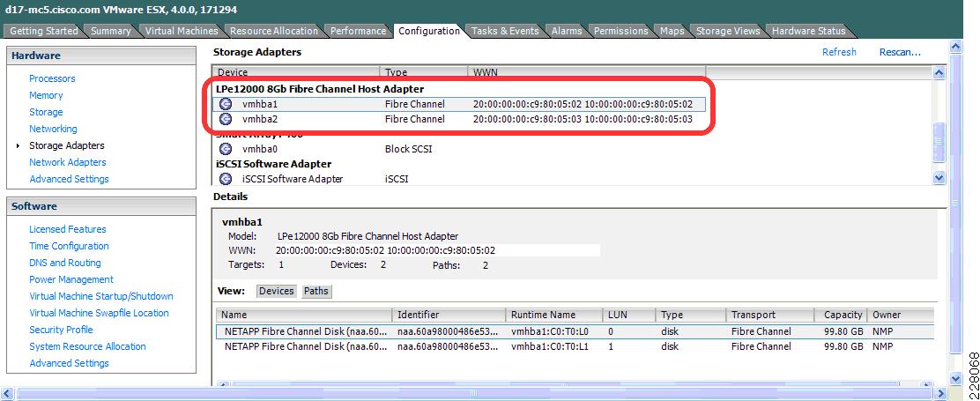
Task: Show the Devices view
Action: tap(276, 291)
